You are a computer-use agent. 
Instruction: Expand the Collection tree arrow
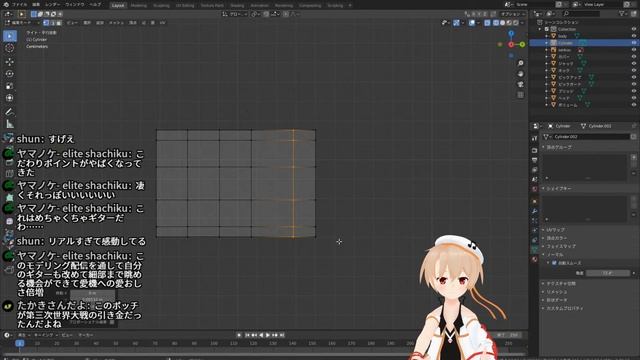pyautogui.click(x=540, y=29)
